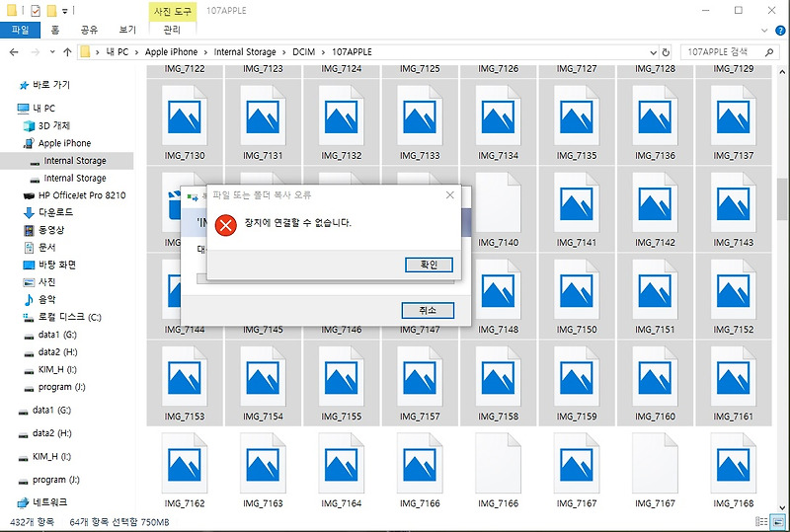The width and height of the screenshot is (790, 532).
Task: Select the blank IMG_7140 file icon
Action: (x=499, y=202)
